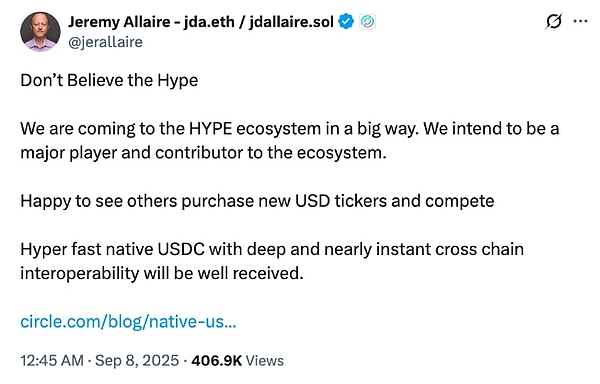Open the Grok explain-post icon
Image resolution: width=600 pixels, height=384 pixels.
tap(553, 21)
